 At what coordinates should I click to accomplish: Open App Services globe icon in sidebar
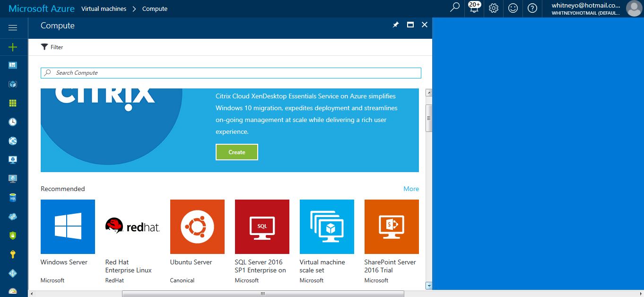click(13, 141)
